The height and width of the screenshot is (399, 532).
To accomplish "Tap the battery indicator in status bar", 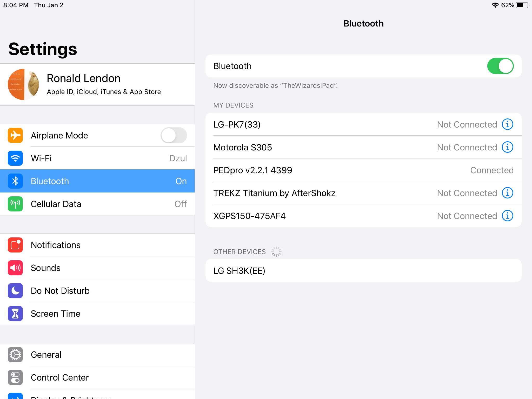I will pos(522,5).
